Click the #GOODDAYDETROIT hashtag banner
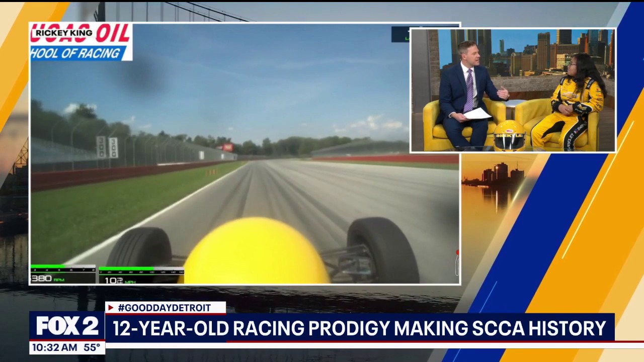Viewport: 644px width, 362px height. tap(166, 308)
